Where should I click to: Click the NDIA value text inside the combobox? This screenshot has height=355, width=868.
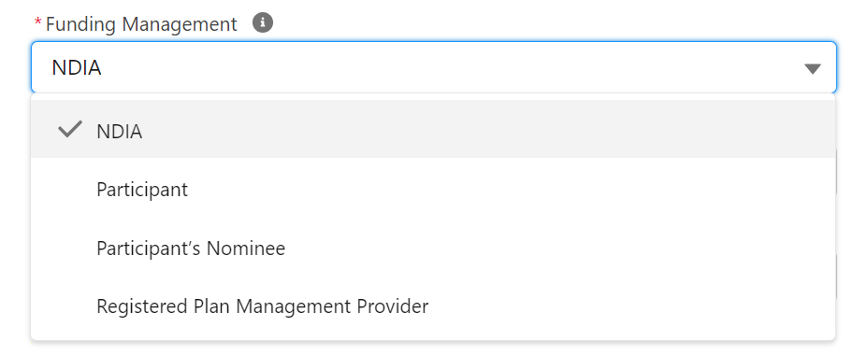[77, 67]
